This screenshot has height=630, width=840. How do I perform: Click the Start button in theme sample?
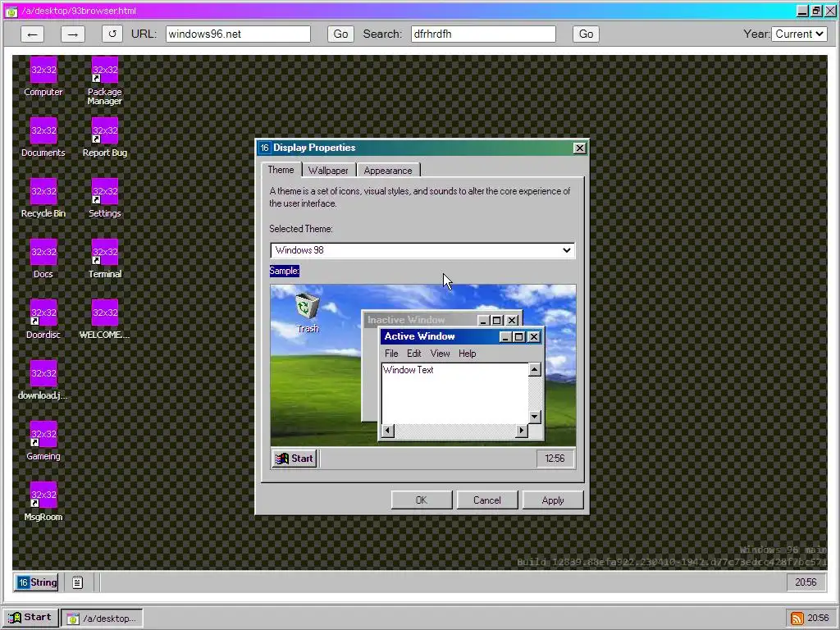pos(294,459)
